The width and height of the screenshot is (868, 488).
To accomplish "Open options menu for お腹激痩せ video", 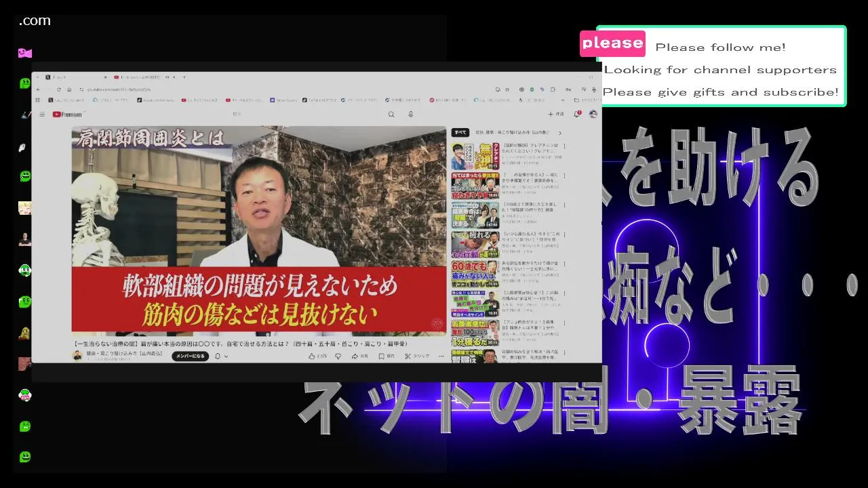I will pyautogui.click(x=564, y=323).
